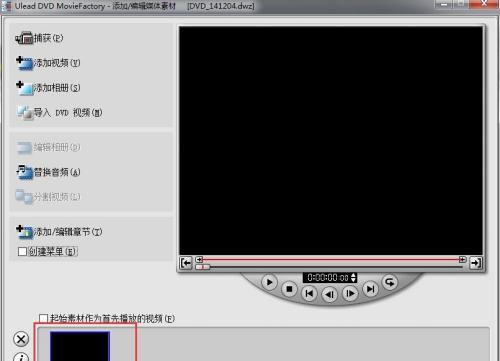Stop the preview playback
The width and height of the screenshot is (500, 361).
[289, 289]
